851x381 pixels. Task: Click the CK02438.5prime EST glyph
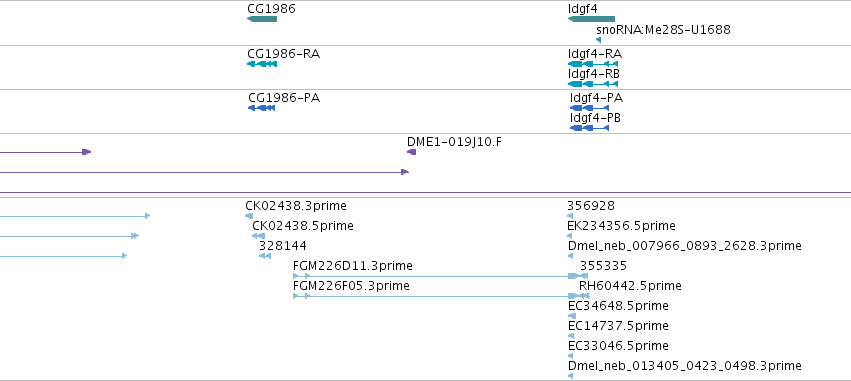pyautogui.click(x=258, y=236)
